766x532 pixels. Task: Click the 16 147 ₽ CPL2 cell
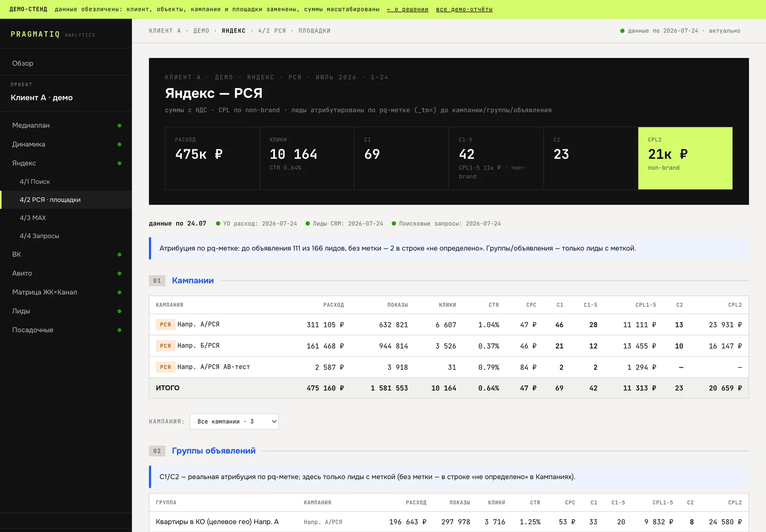[x=725, y=346]
